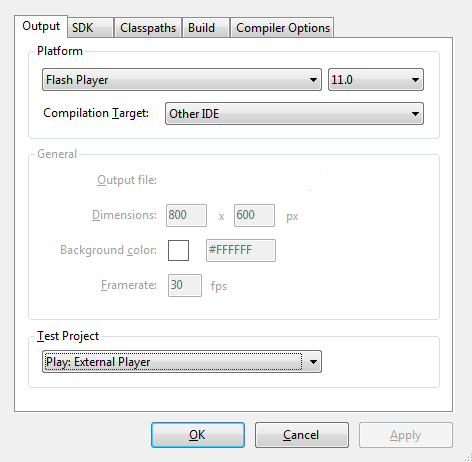
Task: Click the Output file label
Action: click(127, 180)
